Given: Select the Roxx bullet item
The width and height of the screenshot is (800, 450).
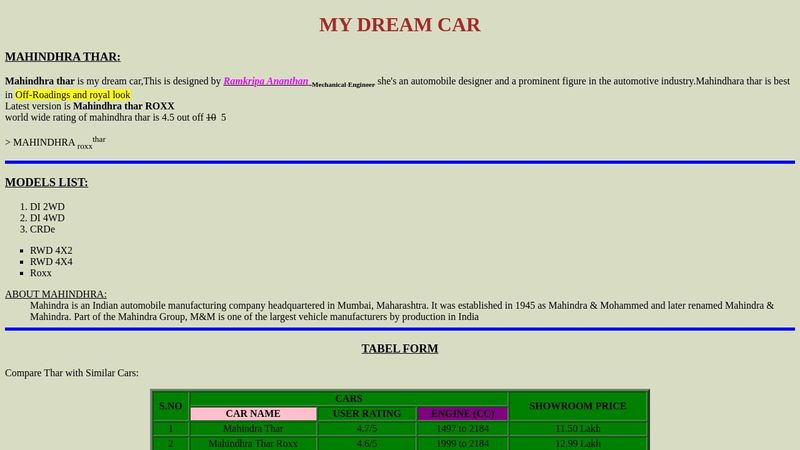Looking at the screenshot, I should (41, 273).
